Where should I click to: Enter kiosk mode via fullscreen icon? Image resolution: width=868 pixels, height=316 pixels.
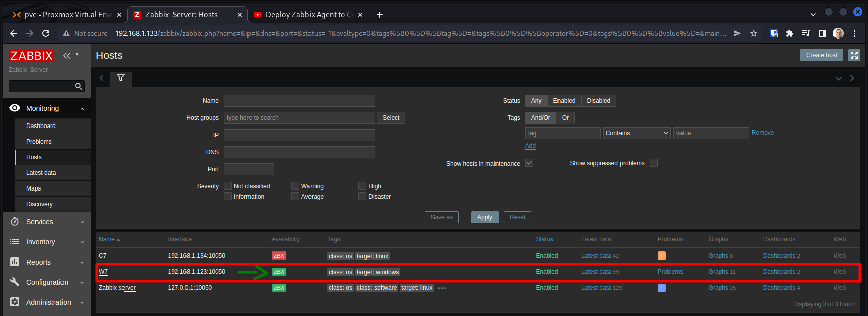(854, 55)
